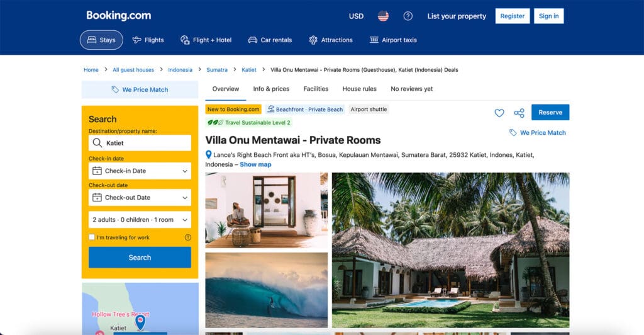This screenshot has height=335, width=644.
Task: Click the blue Reserve button
Action: pyautogui.click(x=550, y=112)
